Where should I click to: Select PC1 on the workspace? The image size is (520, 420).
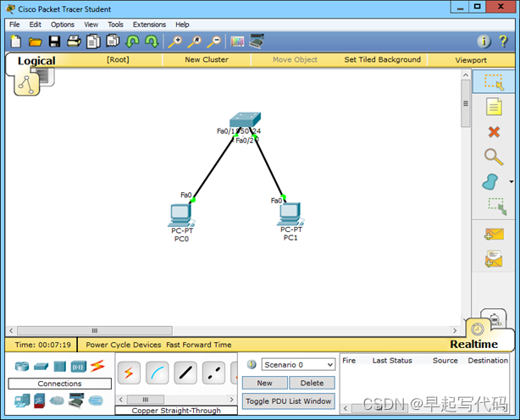pyautogui.click(x=290, y=214)
